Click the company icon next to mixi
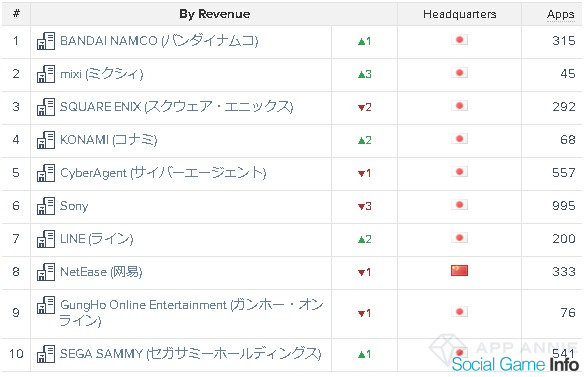The height and width of the screenshot is (377, 587). [46, 74]
